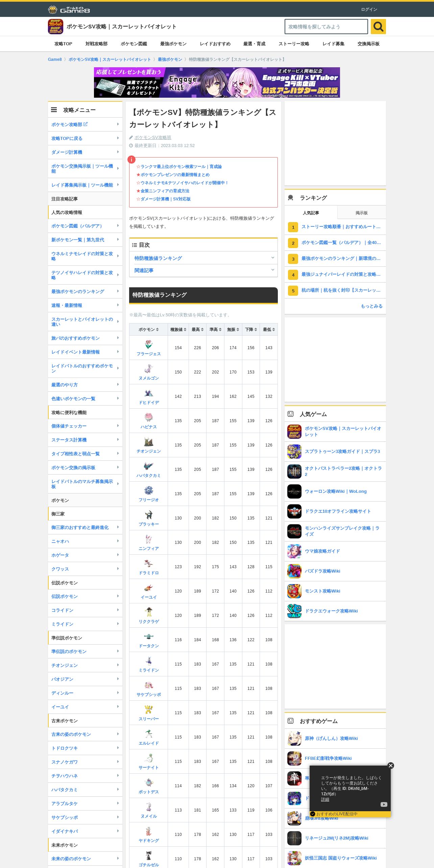This screenshot has width=434, height=868.
Task: Sort table by 最高 column
Action: 197,330
